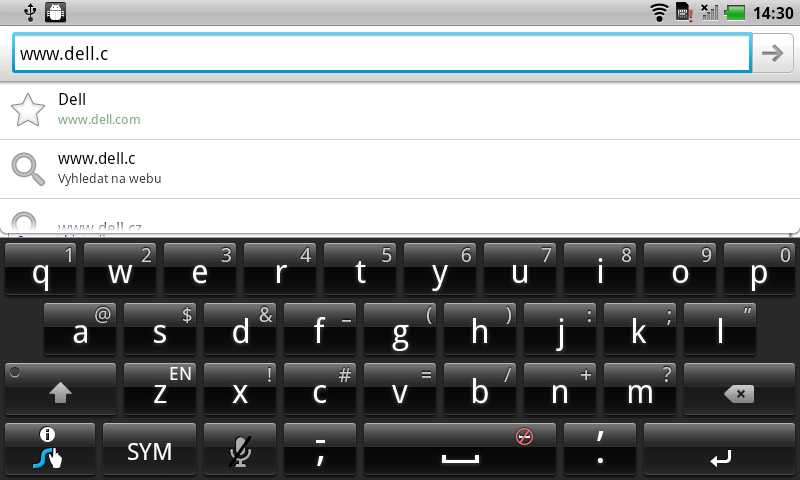The image size is (800, 480).
Task: Tap the Go arrow next to URL bar
Action: point(772,53)
